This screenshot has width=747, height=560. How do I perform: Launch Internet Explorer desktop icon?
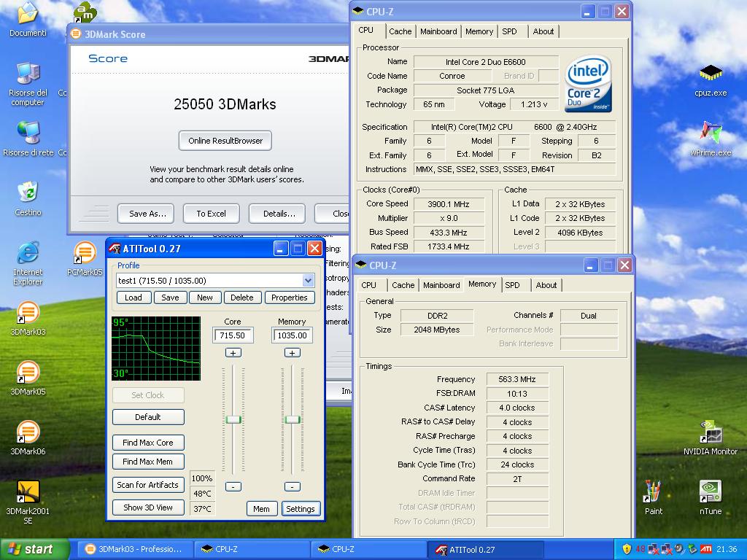pos(28,263)
